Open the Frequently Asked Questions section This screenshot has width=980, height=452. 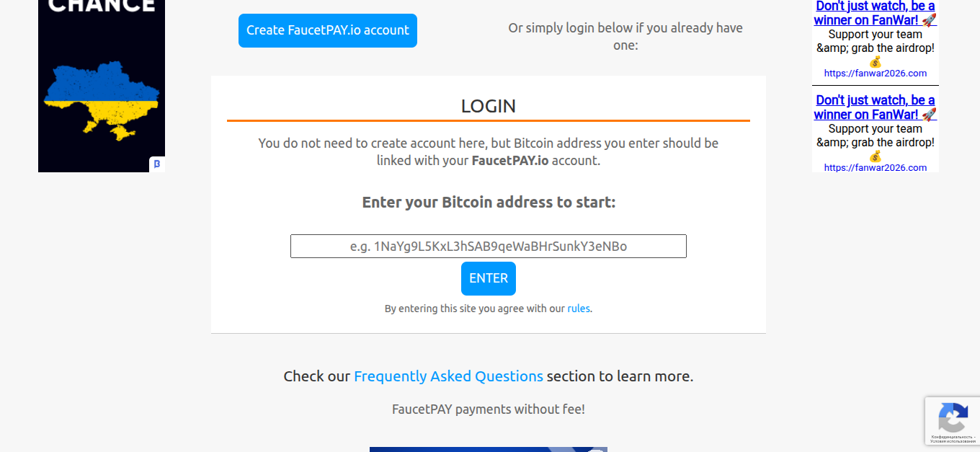(x=448, y=376)
